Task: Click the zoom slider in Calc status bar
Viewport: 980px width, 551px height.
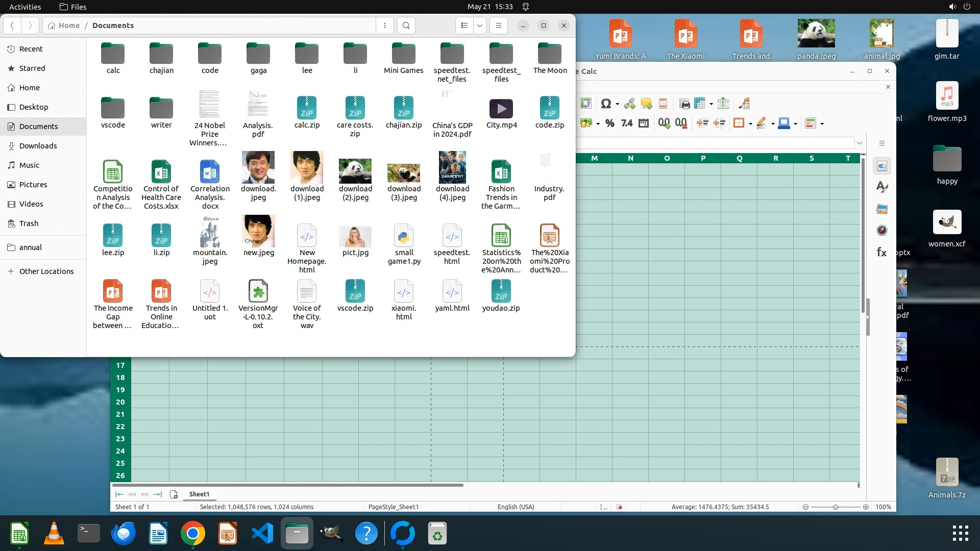Action: tap(836, 507)
